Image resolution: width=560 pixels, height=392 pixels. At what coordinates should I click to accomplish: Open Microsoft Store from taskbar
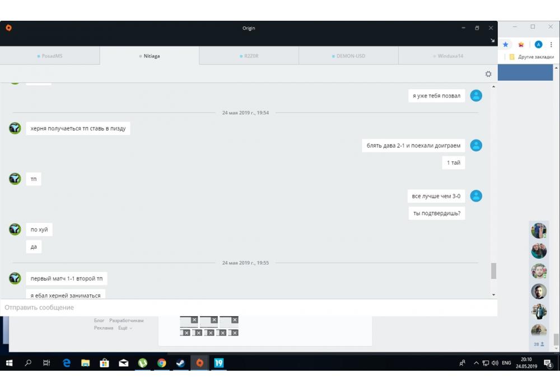point(104,363)
